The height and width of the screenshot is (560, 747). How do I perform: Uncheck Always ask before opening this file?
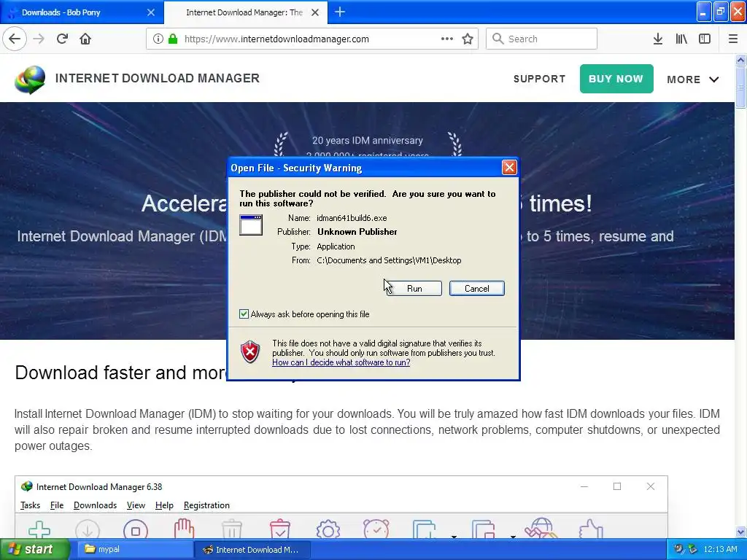pyautogui.click(x=244, y=314)
